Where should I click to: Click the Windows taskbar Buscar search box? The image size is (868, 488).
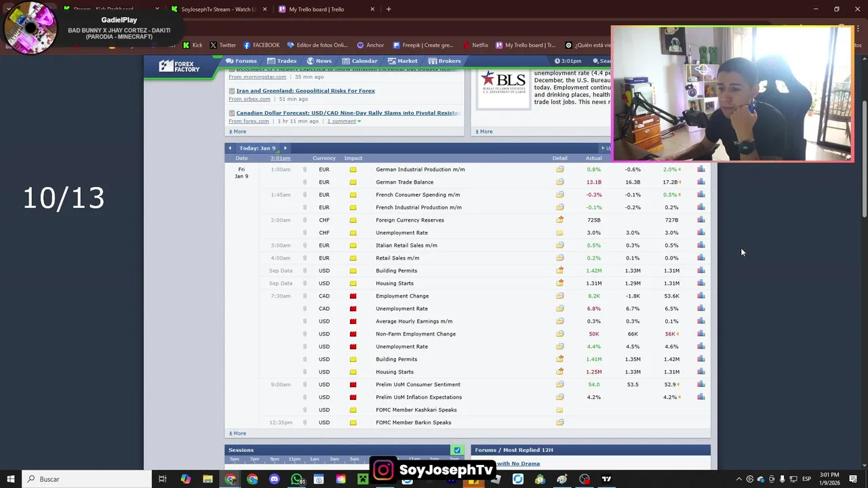[87, 479]
